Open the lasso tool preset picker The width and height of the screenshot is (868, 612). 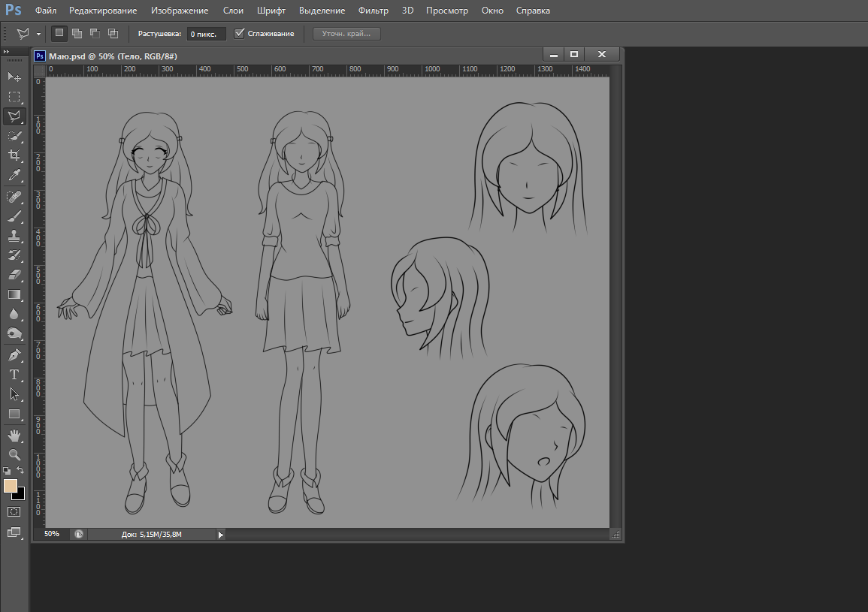[x=23, y=34]
